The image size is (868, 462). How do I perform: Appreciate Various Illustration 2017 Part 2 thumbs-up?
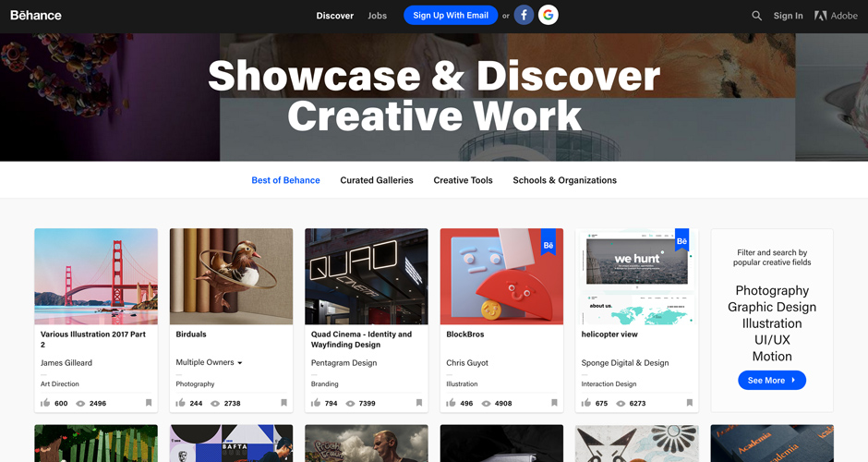click(x=45, y=403)
